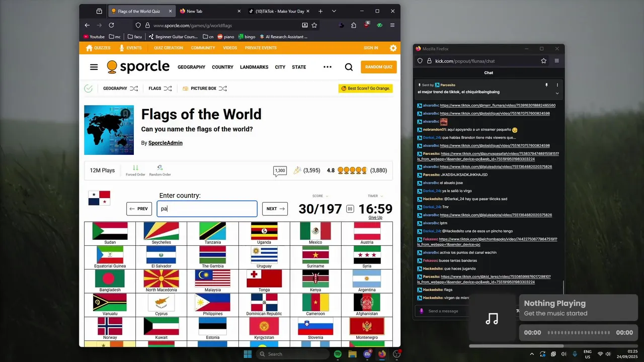The width and height of the screenshot is (644, 362).
Task: Click the Sporcle search magnifier
Action: (349, 67)
